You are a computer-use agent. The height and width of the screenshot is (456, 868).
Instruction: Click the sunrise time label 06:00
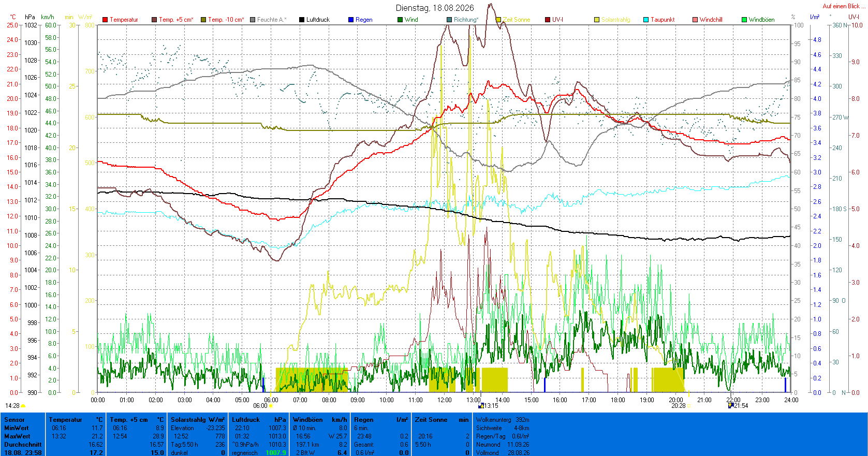click(260, 406)
